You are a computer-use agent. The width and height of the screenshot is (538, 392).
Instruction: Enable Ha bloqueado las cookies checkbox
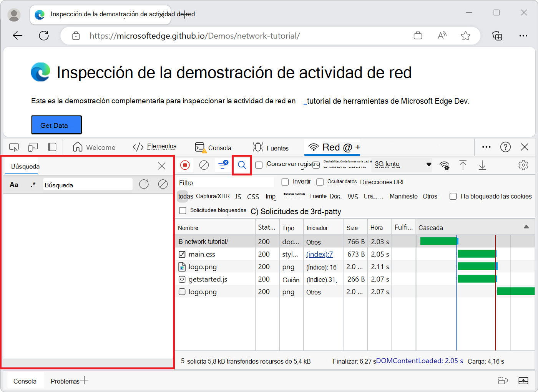tap(453, 196)
